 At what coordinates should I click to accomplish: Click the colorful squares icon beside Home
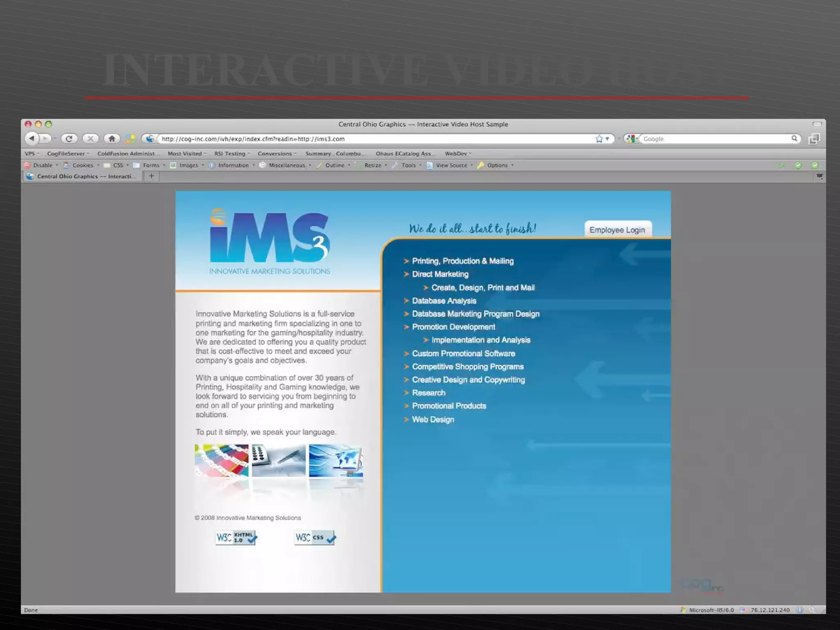[x=130, y=139]
